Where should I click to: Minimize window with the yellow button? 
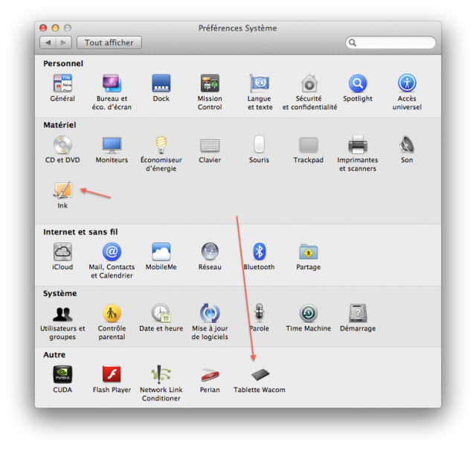pyautogui.click(x=55, y=28)
